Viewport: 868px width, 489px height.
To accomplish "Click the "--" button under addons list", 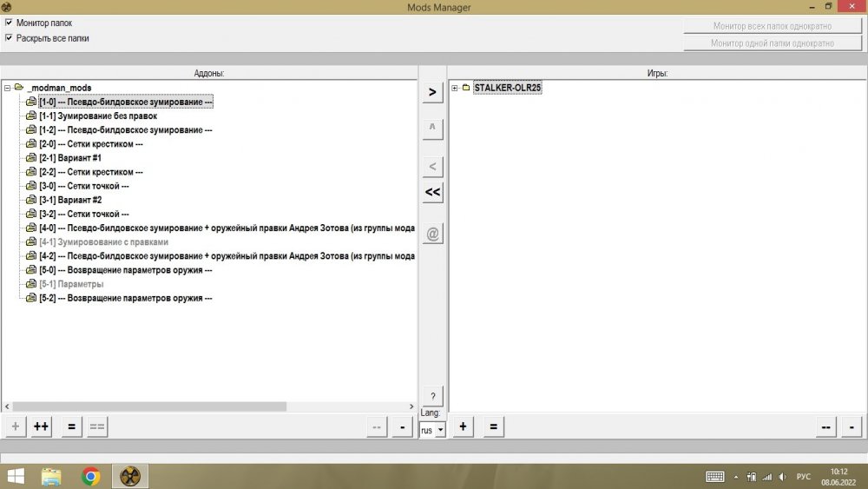I will pyautogui.click(x=377, y=426).
